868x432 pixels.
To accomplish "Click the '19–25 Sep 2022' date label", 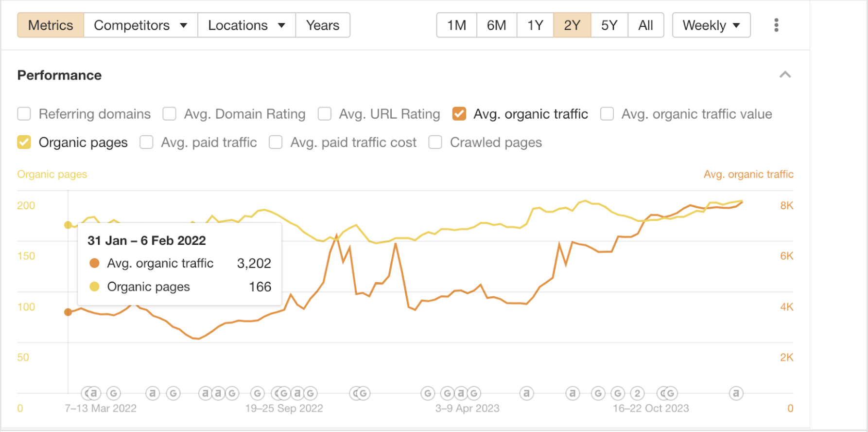I will [284, 408].
